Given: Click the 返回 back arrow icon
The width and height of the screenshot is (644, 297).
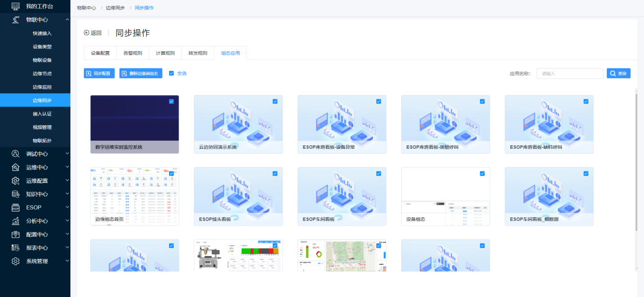Looking at the screenshot, I should click(87, 33).
